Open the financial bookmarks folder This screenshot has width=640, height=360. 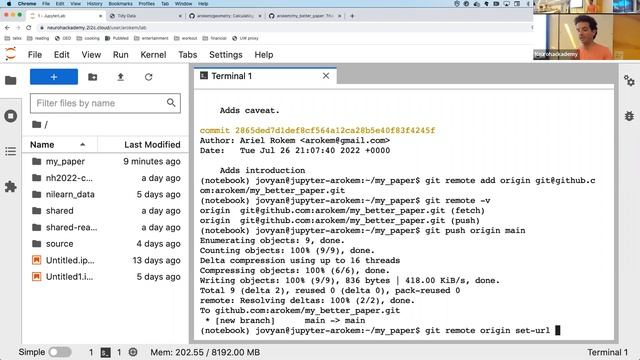(215, 38)
